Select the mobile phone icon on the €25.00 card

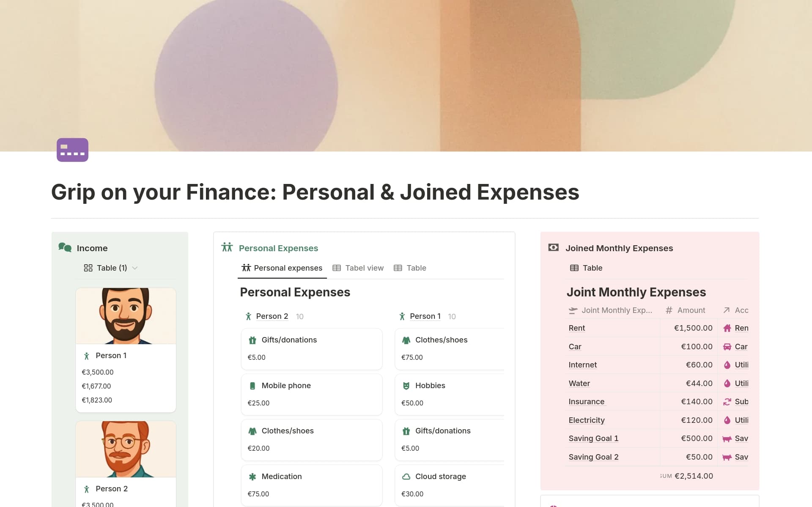252,385
